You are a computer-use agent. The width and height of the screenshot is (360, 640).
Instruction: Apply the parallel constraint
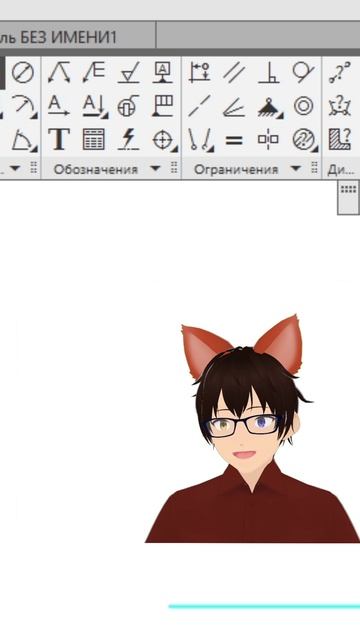pyautogui.click(x=234, y=73)
